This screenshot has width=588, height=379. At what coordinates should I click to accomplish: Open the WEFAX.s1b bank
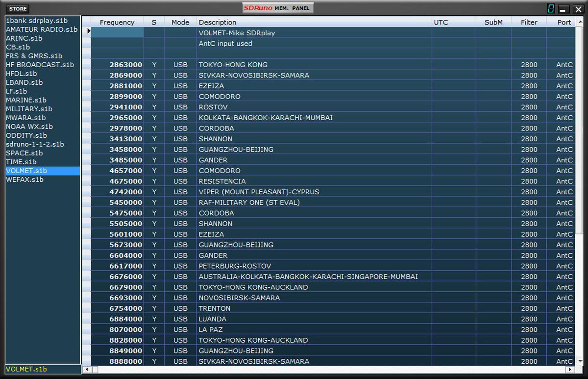tap(24, 179)
